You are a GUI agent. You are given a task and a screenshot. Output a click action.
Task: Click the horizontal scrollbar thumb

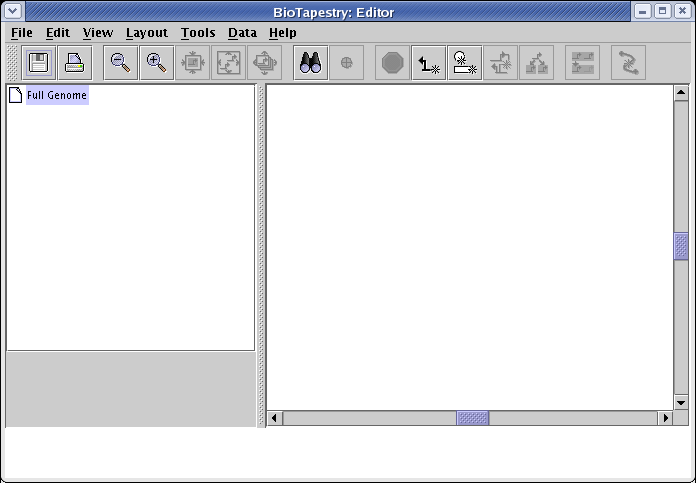click(473, 418)
